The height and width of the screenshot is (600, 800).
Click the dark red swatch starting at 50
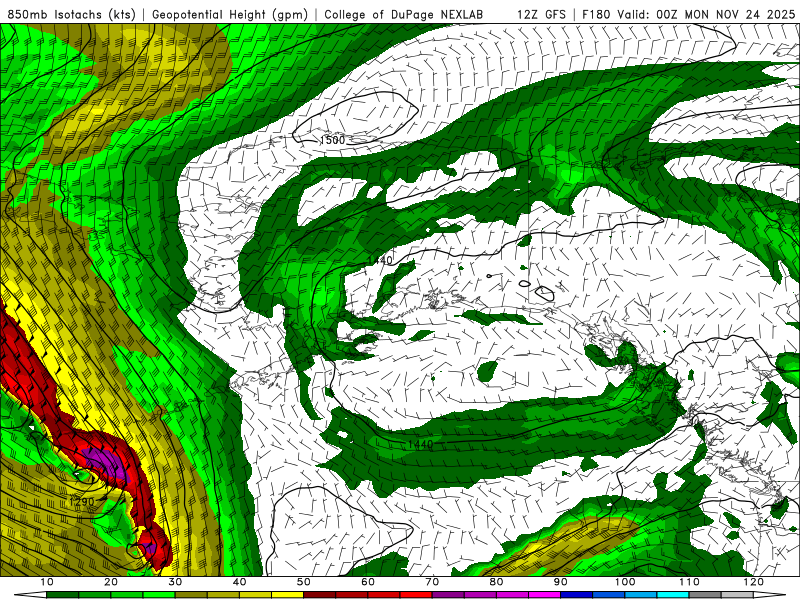click(x=319, y=595)
